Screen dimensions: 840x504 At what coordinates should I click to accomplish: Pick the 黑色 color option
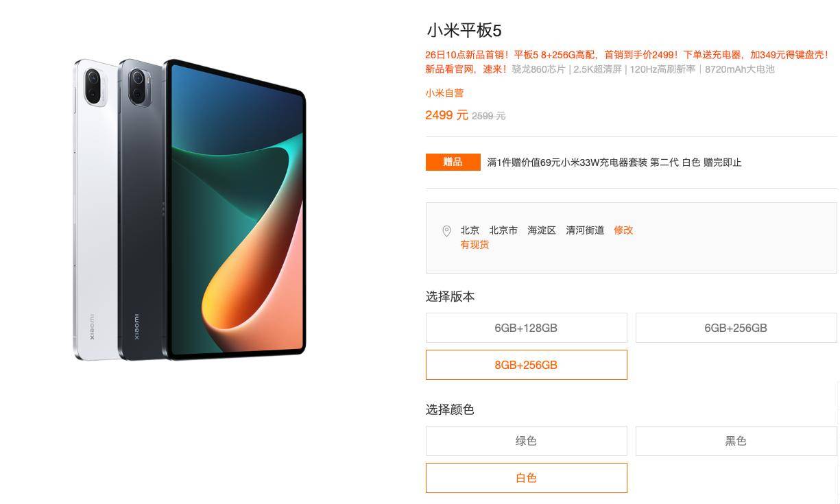[x=736, y=441]
